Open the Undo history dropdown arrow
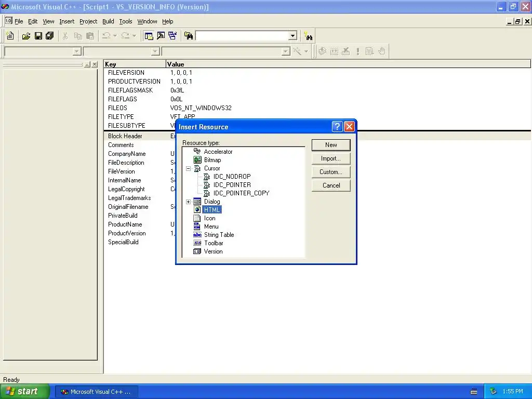 [x=115, y=36]
